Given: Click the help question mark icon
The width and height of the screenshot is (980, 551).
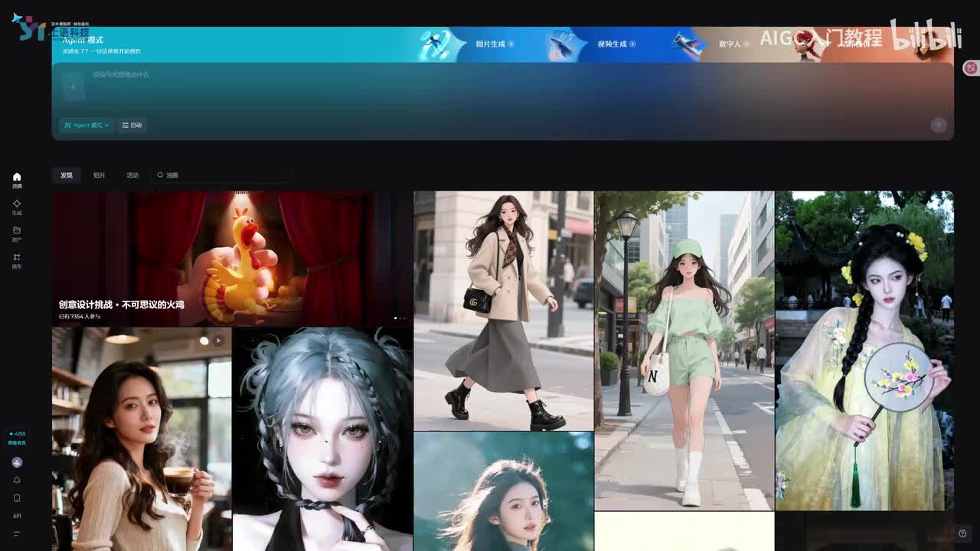Looking at the screenshot, I should [962, 533].
